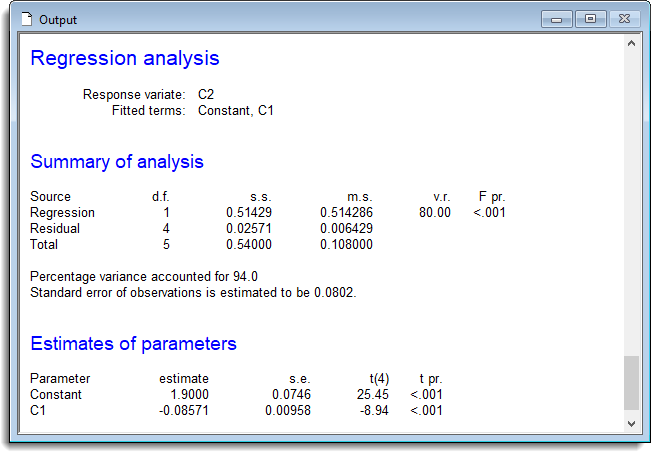This screenshot has width=651, height=452.
Task: Click the variance ratio value 80.00
Action: coord(435,213)
